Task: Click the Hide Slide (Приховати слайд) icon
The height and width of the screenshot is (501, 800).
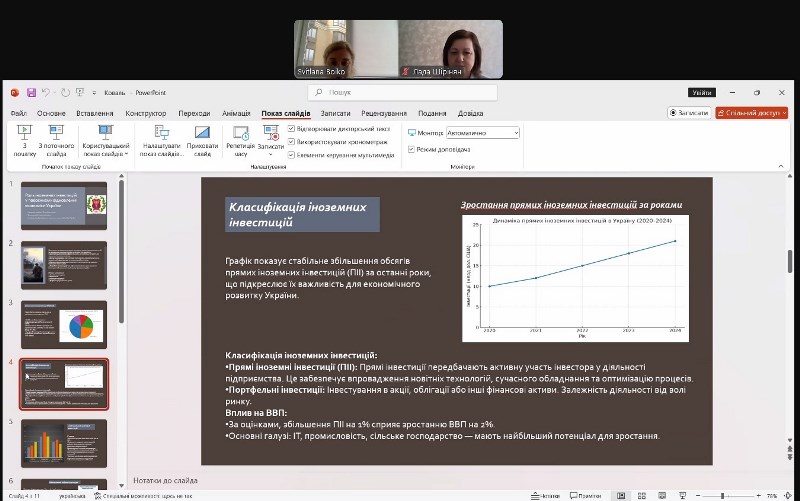Action: [203, 139]
